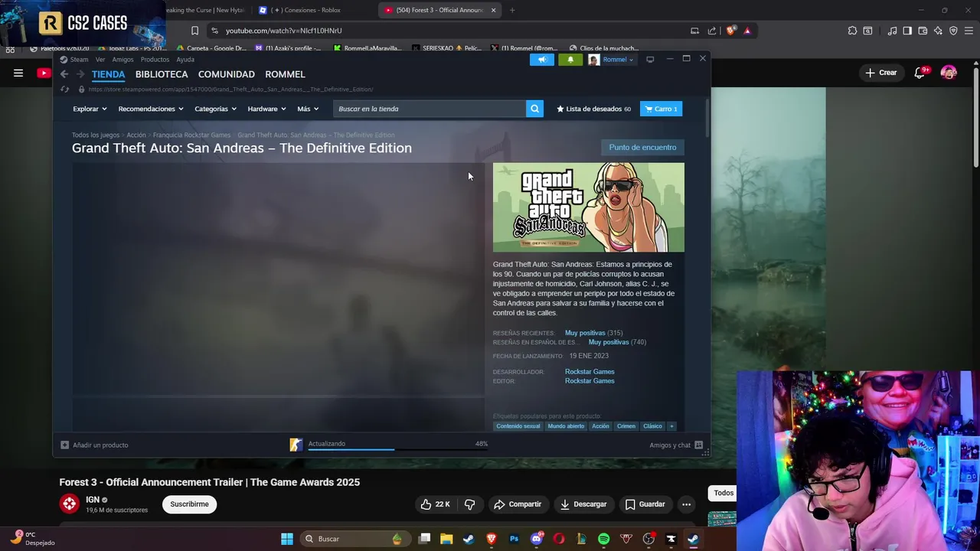Viewport: 980px width, 551px height.
Task: Click Mundo abierto tag
Action: (566, 426)
